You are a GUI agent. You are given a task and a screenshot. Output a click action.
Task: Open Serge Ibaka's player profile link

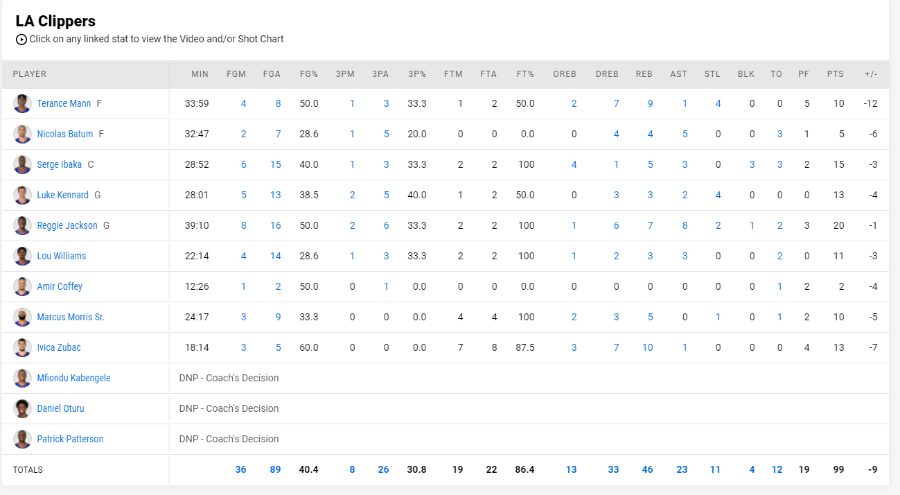59,164
